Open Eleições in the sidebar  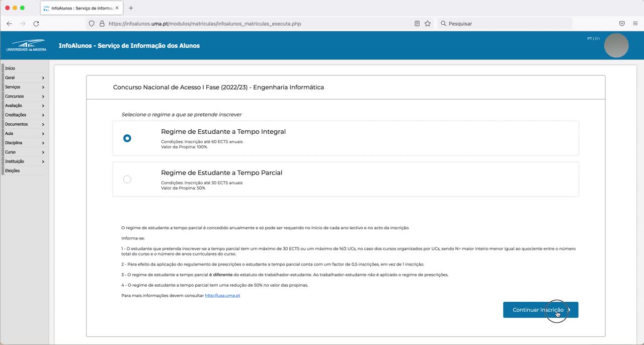(x=13, y=171)
